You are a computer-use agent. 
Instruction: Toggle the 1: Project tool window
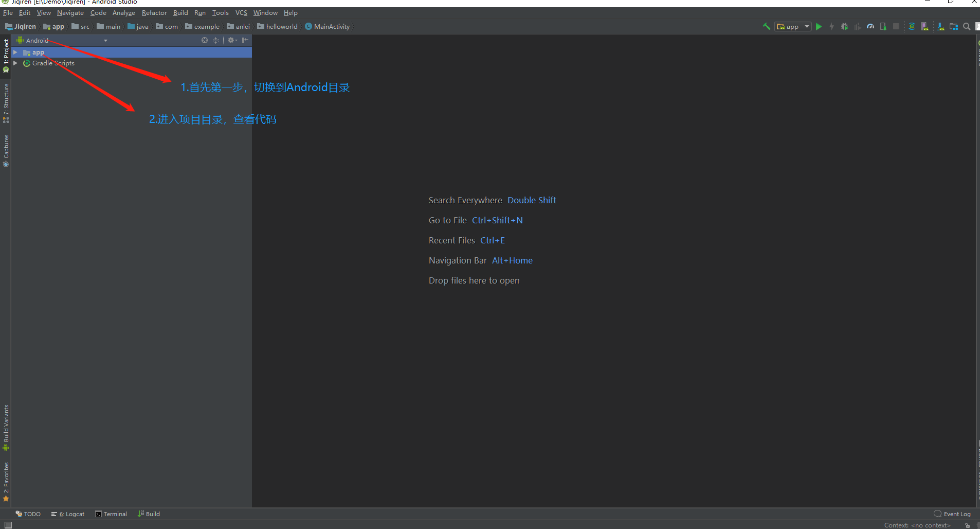coord(6,55)
